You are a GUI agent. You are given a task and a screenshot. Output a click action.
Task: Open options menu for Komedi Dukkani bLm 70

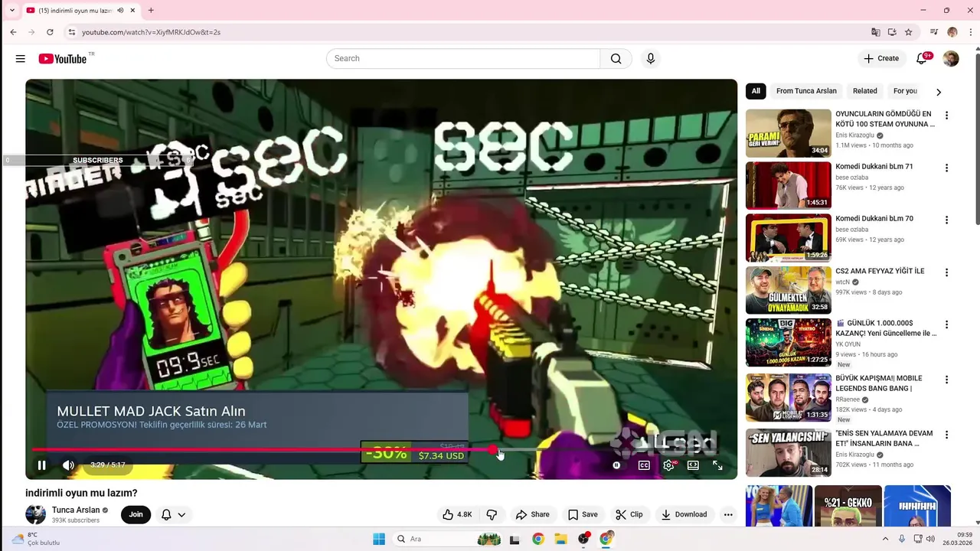(946, 220)
